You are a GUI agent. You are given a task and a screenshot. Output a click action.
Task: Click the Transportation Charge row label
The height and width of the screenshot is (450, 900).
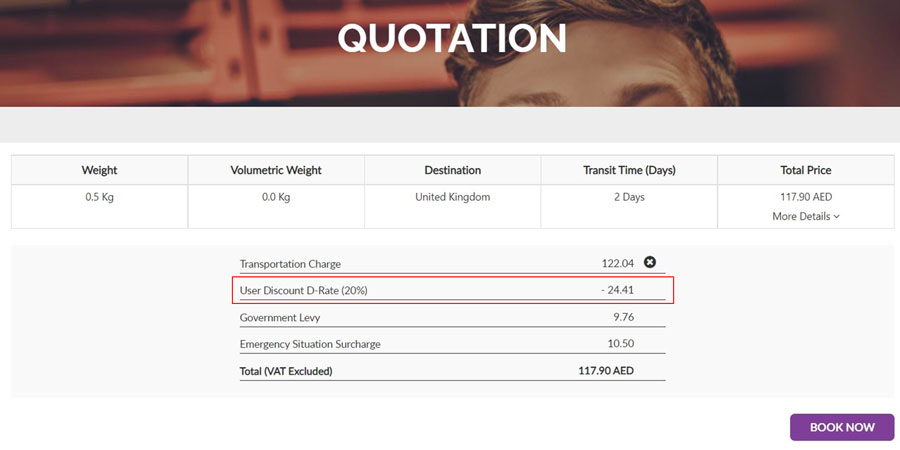pos(290,264)
